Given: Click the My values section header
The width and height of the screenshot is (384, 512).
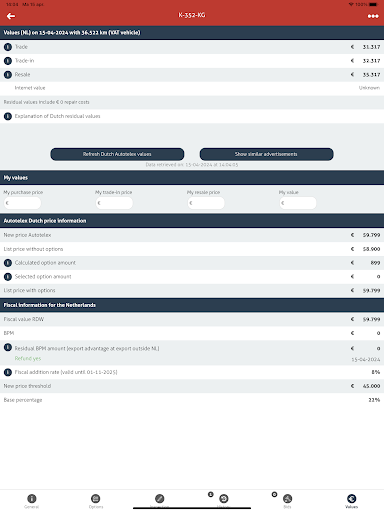Looking at the screenshot, I should pos(192,178).
